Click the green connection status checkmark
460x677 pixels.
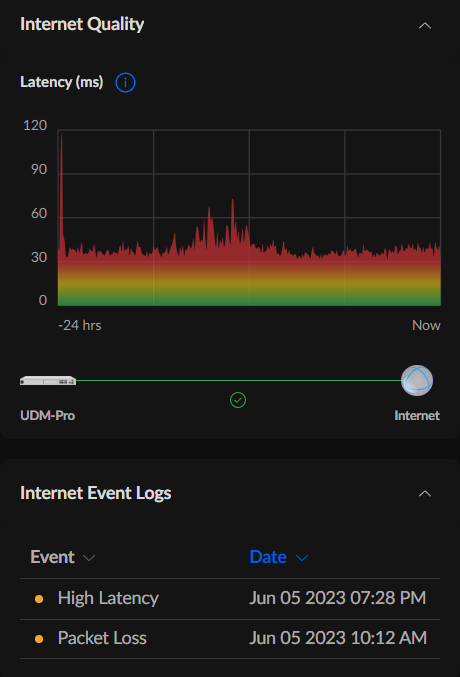238,400
